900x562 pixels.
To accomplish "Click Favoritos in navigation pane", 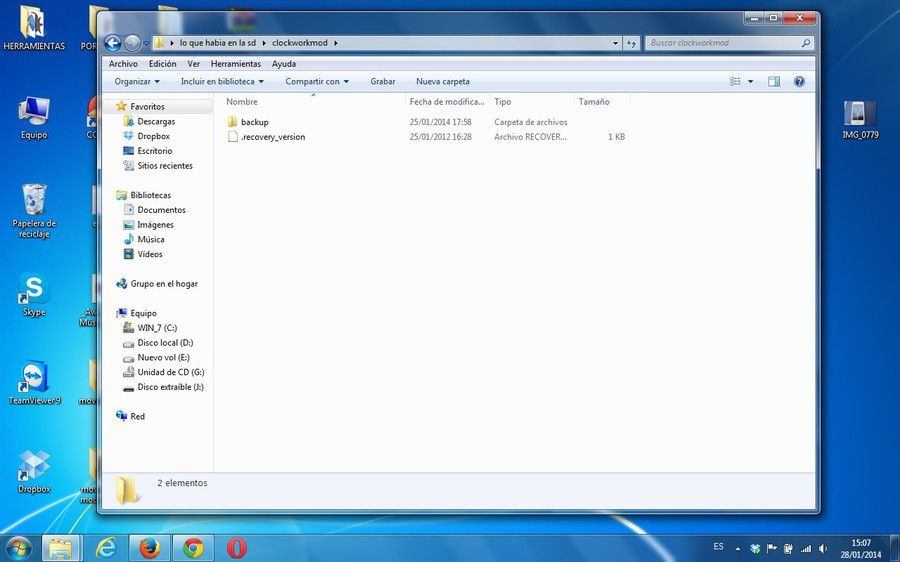I will [148, 106].
